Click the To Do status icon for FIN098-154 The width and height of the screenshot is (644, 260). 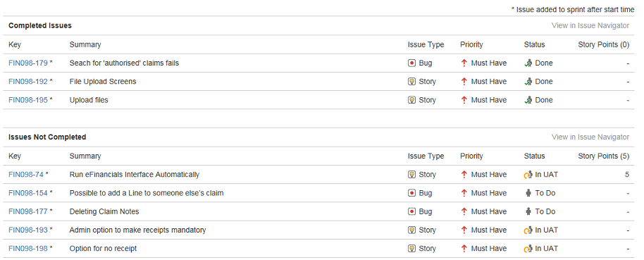pyautogui.click(x=528, y=193)
